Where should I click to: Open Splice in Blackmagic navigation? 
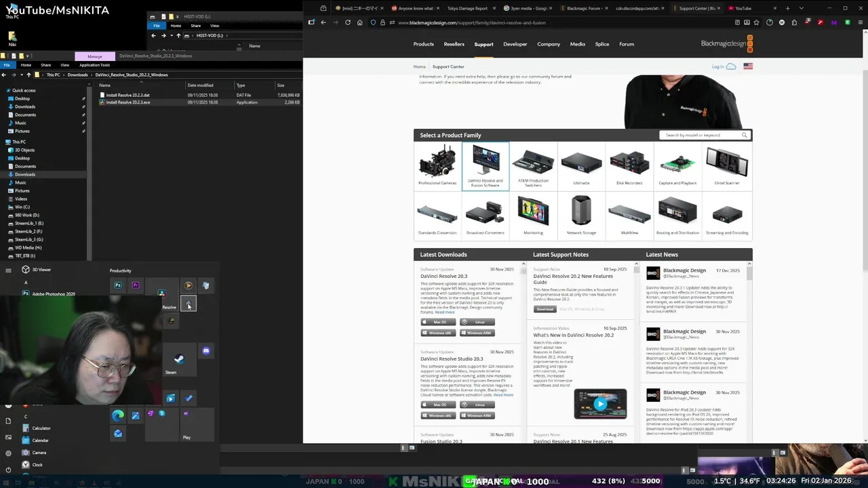click(x=602, y=44)
